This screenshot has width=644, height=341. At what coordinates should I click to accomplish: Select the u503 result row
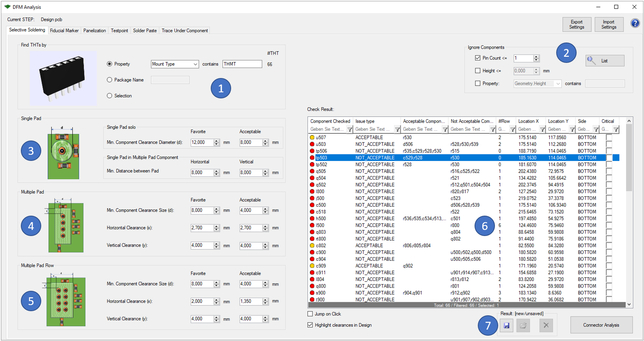point(464,144)
